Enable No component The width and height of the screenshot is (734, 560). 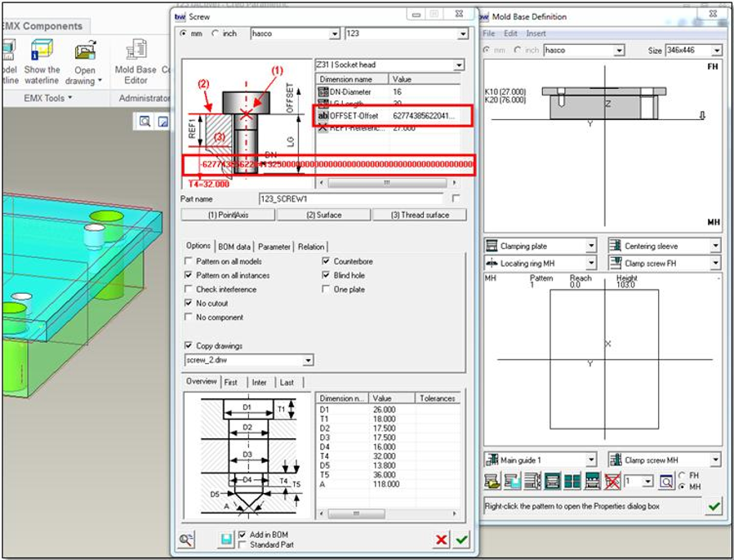(x=189, y=317)
